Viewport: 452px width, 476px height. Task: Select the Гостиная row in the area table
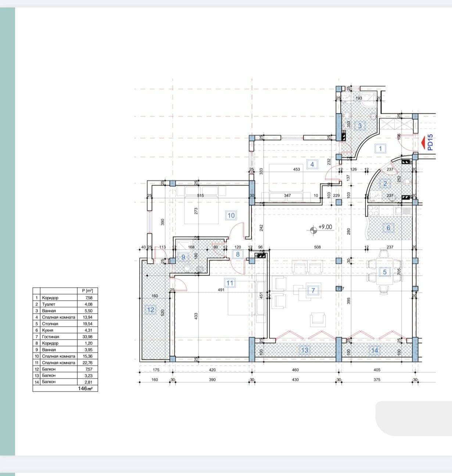pyautogui.click(x=65, y=337)
